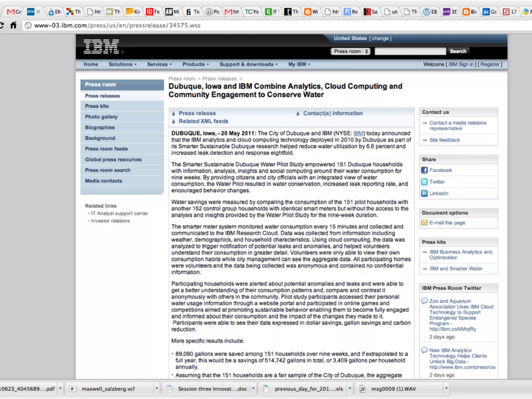This screenshot has width=532, height=399.
Task: Open Photo gallery in Press room sidebar
Action: (101, 117)
